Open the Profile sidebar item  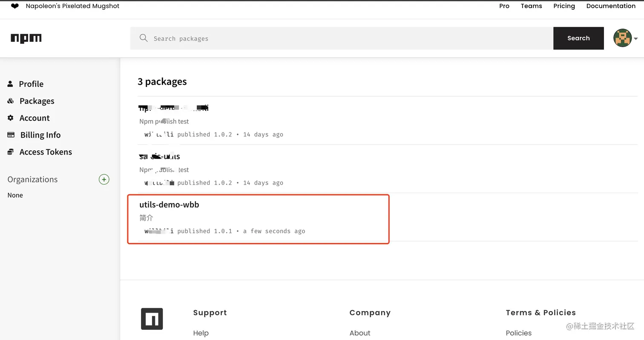click(x=31, y=84)
